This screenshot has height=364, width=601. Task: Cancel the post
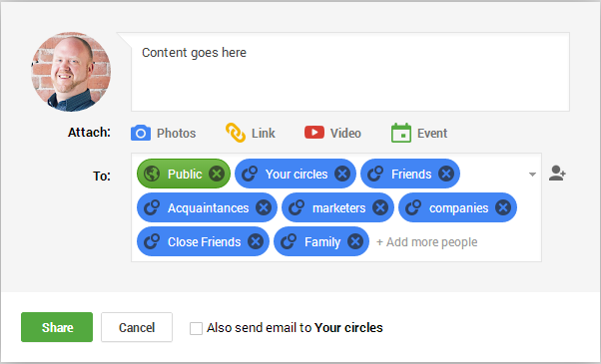pyautogui.click(x=137, y=327)
